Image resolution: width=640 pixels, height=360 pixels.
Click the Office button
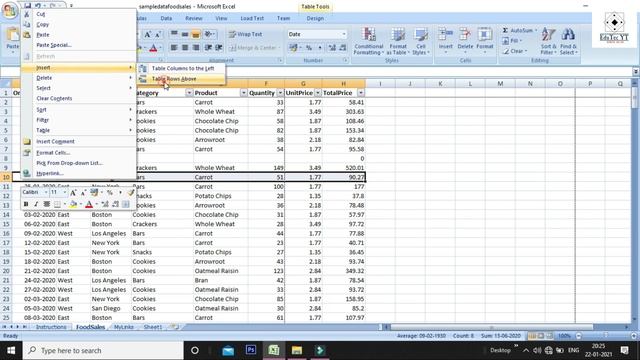(x=9, y=9)
